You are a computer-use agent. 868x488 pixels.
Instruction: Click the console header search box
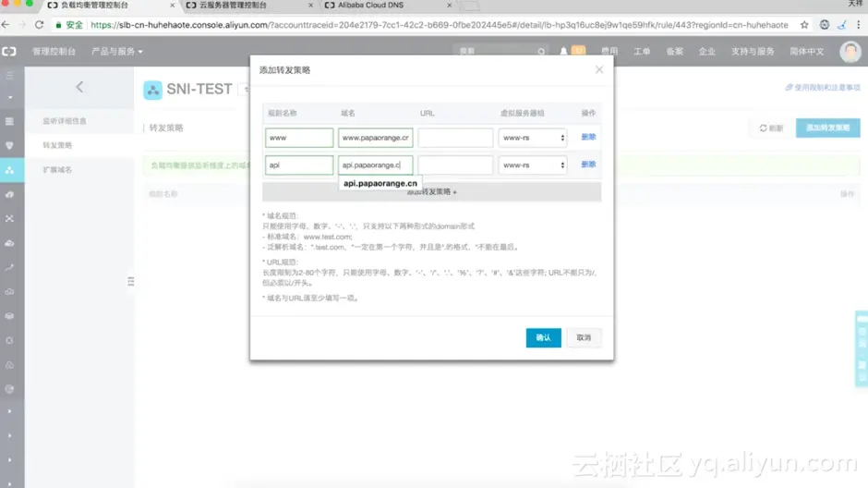[500, 52]
